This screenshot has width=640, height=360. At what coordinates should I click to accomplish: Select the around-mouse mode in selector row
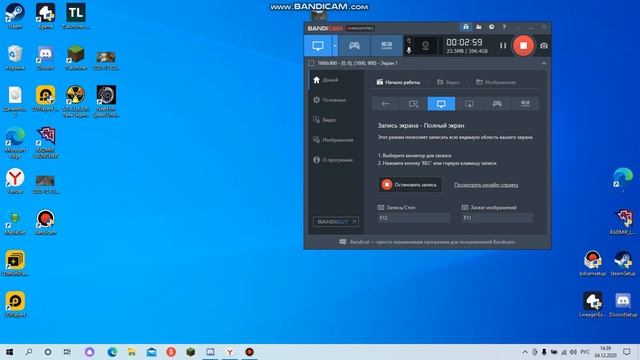469,104
